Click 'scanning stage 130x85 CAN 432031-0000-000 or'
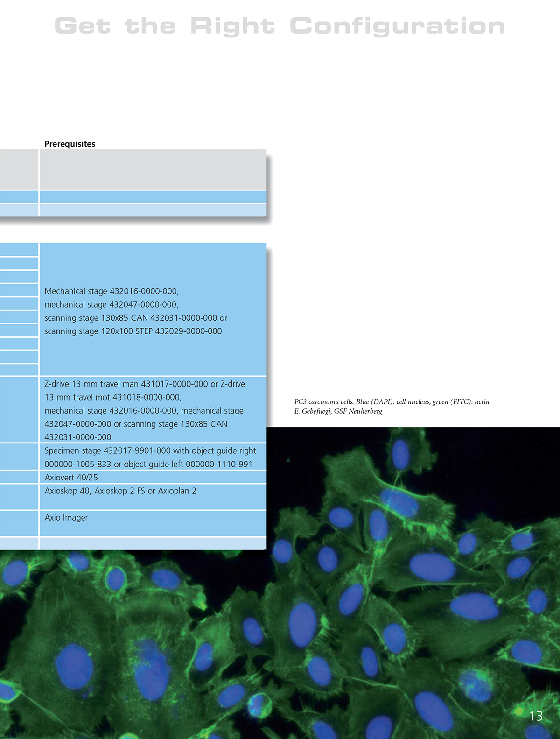This screenshot has height=739, width=560. click(136, 318)
